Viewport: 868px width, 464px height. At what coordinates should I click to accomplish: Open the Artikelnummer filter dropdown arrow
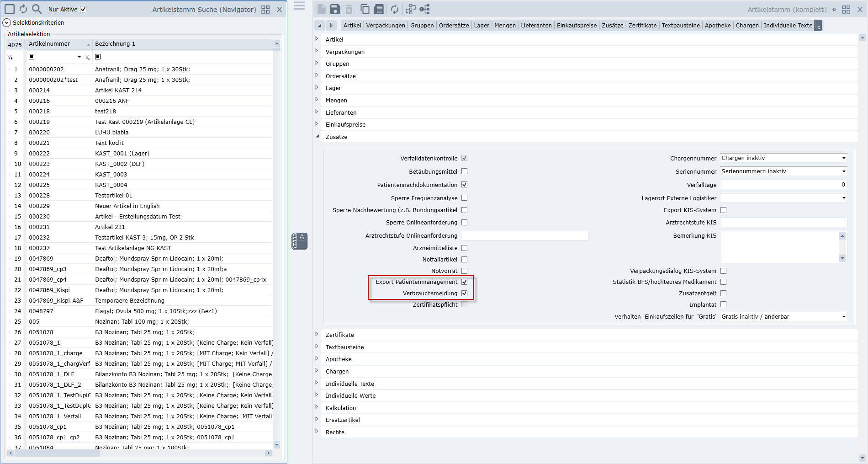[x=79, y=57]
